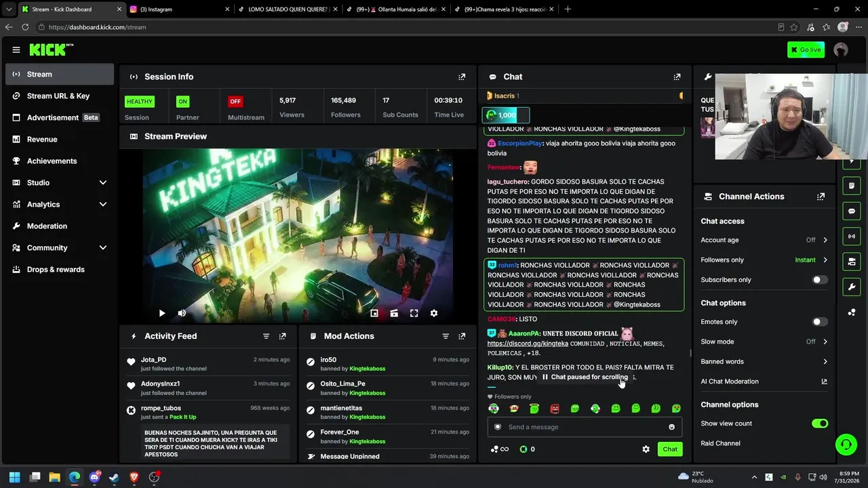Open the AI Chat Moderation external link
The image size is (868, 488).
coord(825,382)
